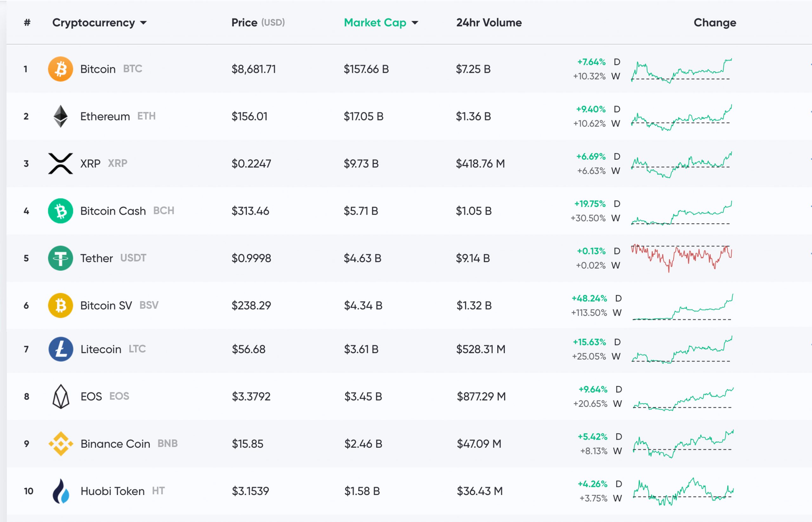Image resolution: width=812 pixels, height=522 pixels.
Task: Click the Huobi Token flame logo
Action: (61, 491)
